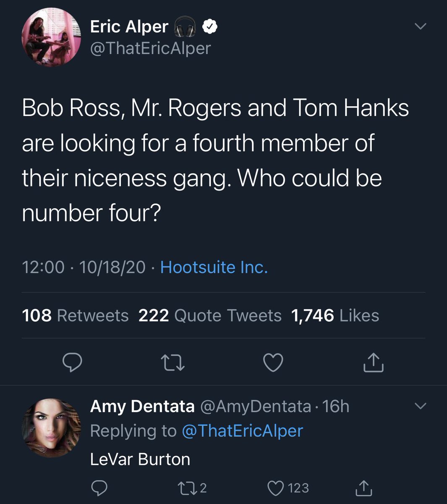Go to Eric Alper's profile via display name
The height and width of the screenshot is (504, 447).
coord(129,27)
